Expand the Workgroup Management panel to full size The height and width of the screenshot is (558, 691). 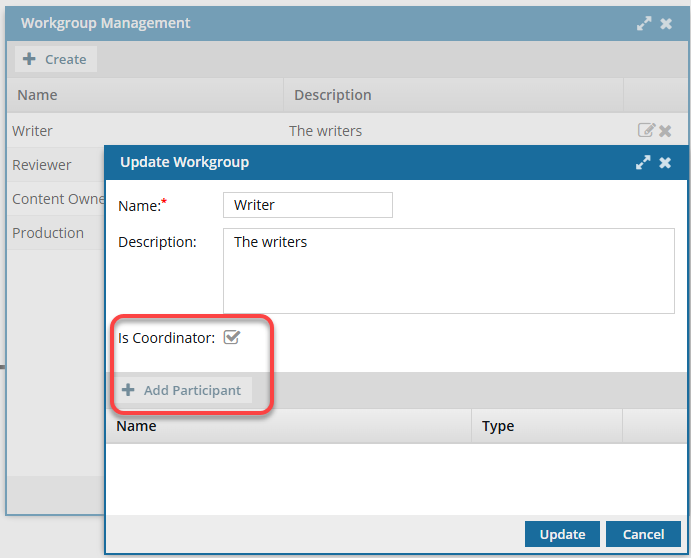644,23
